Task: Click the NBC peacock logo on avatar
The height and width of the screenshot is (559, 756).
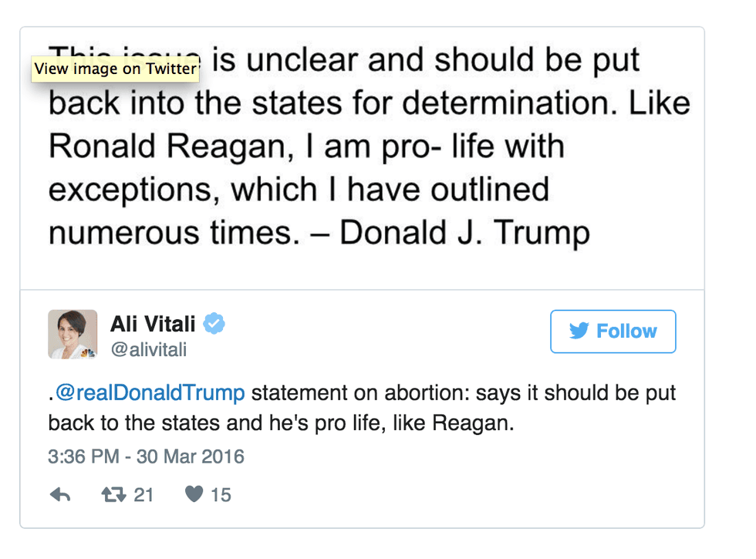Action: click(89, 352)
